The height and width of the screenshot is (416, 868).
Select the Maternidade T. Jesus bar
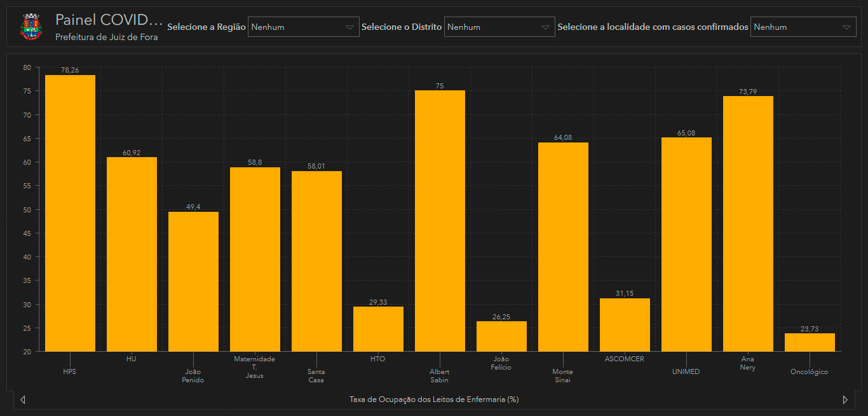(255, 260)
